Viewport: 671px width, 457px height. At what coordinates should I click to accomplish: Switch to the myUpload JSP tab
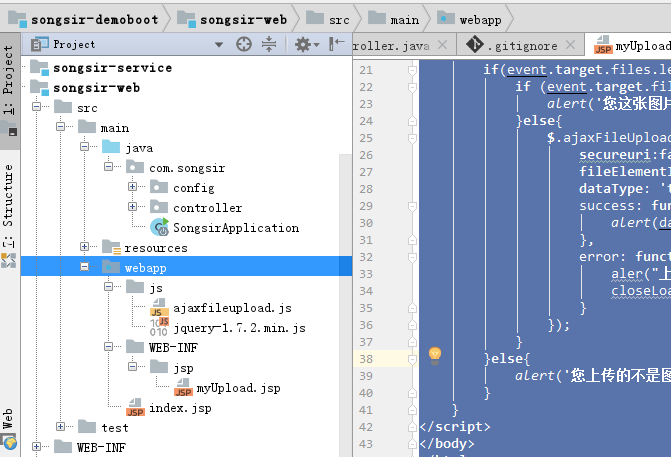click(628, 45)
